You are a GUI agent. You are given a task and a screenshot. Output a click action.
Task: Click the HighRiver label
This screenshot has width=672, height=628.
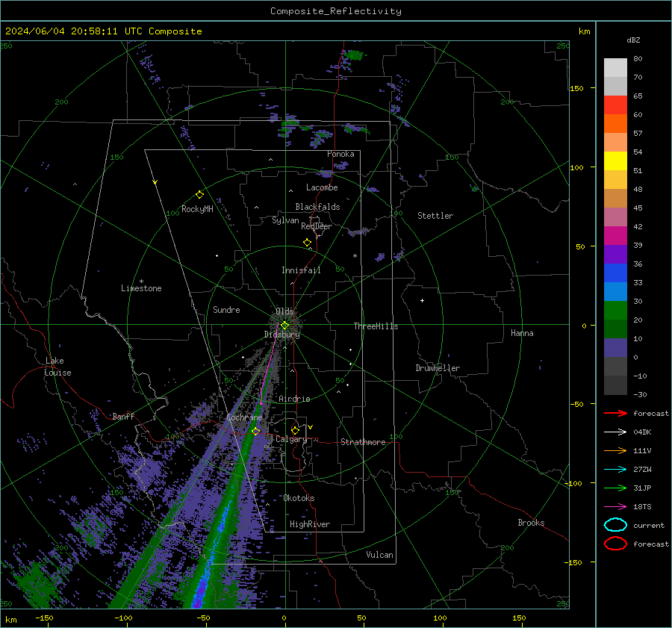[310, 524]
